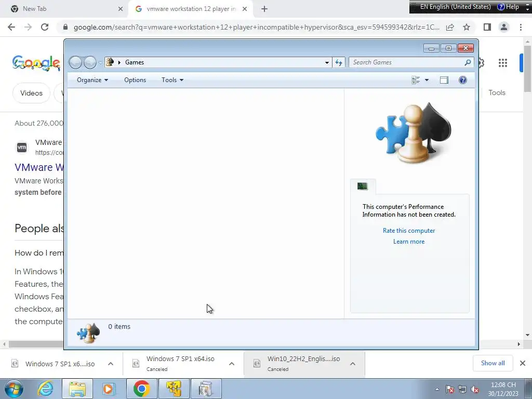This screenshot has width=532, height=399.
Task: Toggle the preview pane icon
Action: pyautogui.click(x=444, y=80)
